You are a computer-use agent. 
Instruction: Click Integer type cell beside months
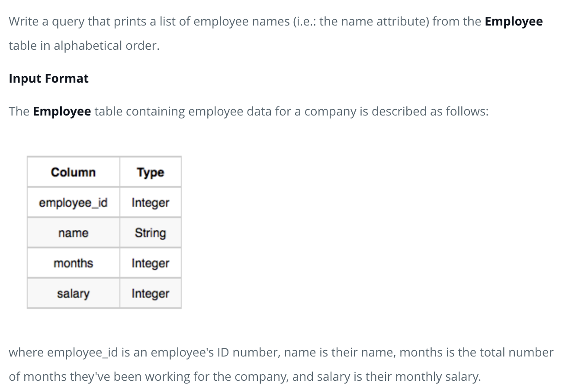[150, 263]
